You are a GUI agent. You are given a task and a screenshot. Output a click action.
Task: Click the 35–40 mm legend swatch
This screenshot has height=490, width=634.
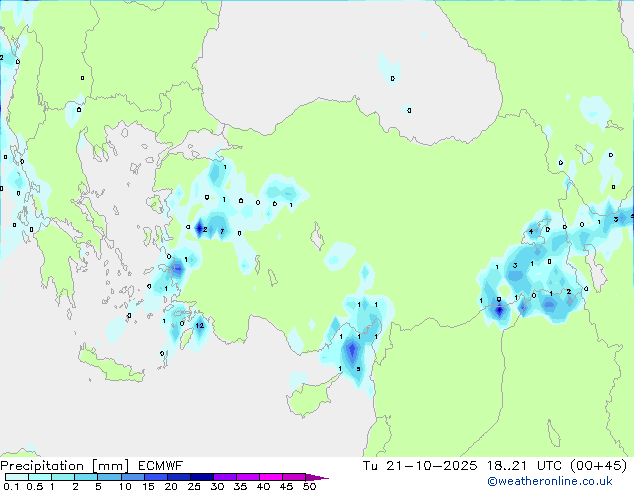click(x=247, y=477)
